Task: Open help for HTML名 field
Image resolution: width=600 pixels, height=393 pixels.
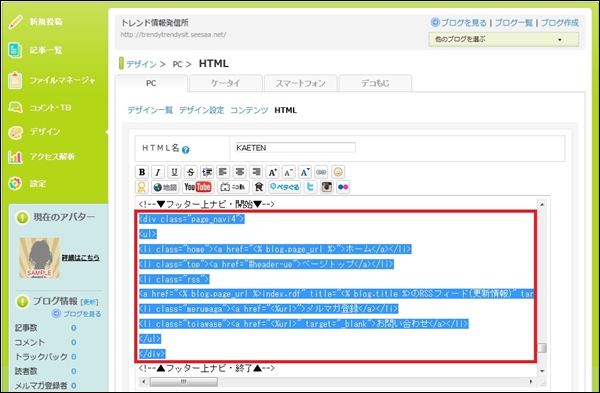Action: 186,150
